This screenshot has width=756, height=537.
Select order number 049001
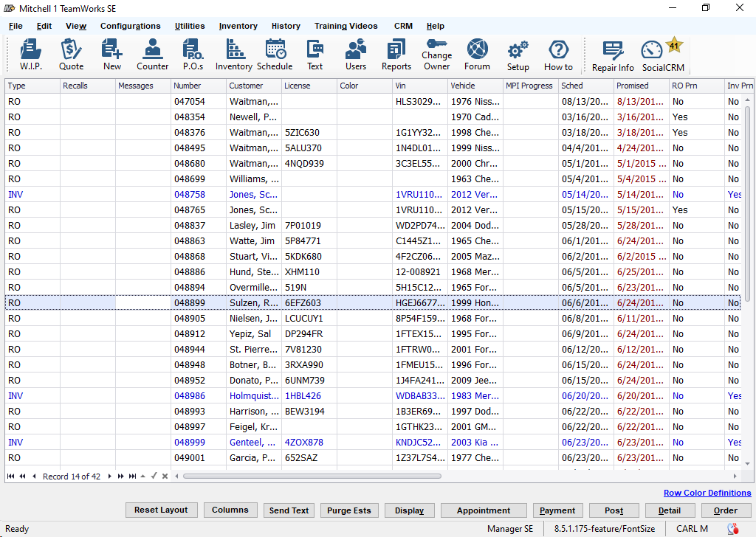198,458
